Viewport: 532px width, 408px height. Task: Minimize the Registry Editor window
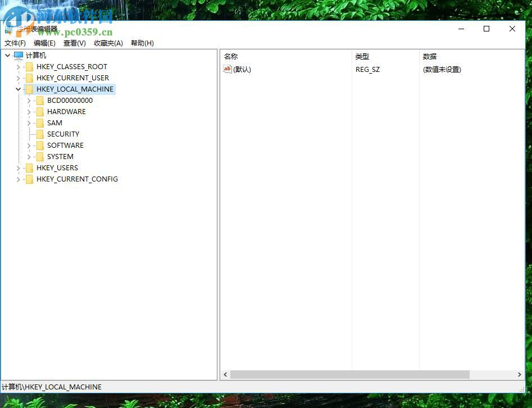coord(461,29)
